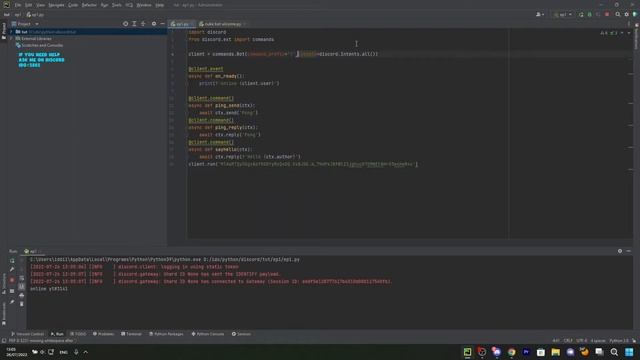The height and width of the screenshot is (360, 640).
Task: Switch to ep1.py editor tab
Action: click(x=182, y=24)
